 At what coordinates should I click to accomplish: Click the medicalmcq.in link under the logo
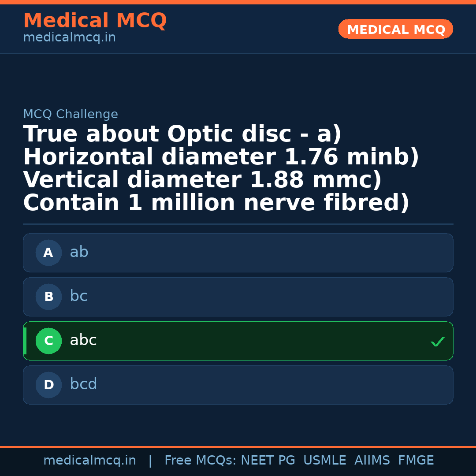69,37
